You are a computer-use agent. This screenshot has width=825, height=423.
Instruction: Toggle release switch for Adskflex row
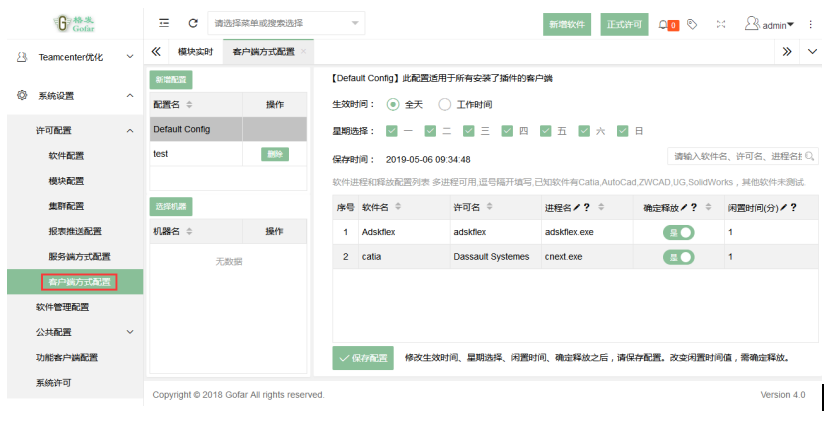[679, 232]
